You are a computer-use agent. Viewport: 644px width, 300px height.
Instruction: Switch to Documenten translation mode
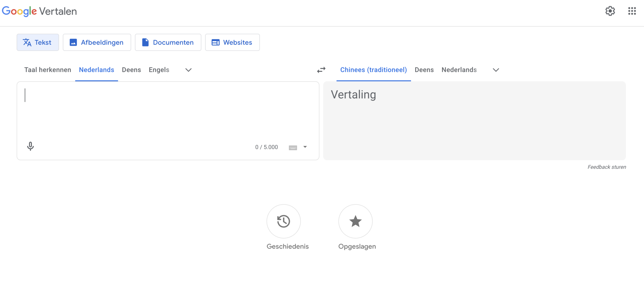coord(168,42)
